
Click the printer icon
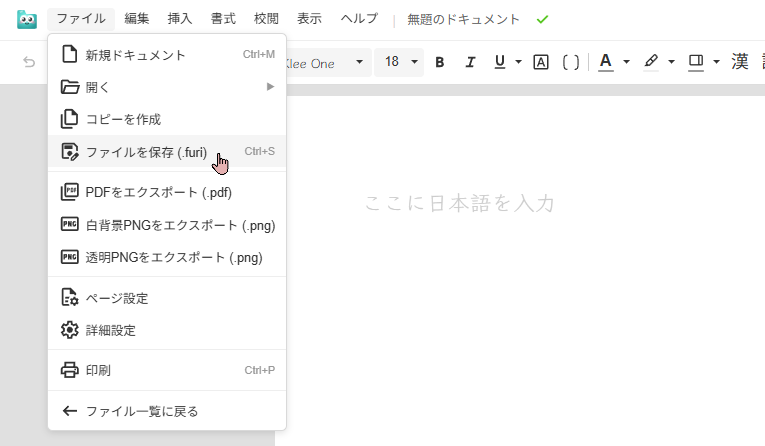pyautogui.click(x=69, y=370)
